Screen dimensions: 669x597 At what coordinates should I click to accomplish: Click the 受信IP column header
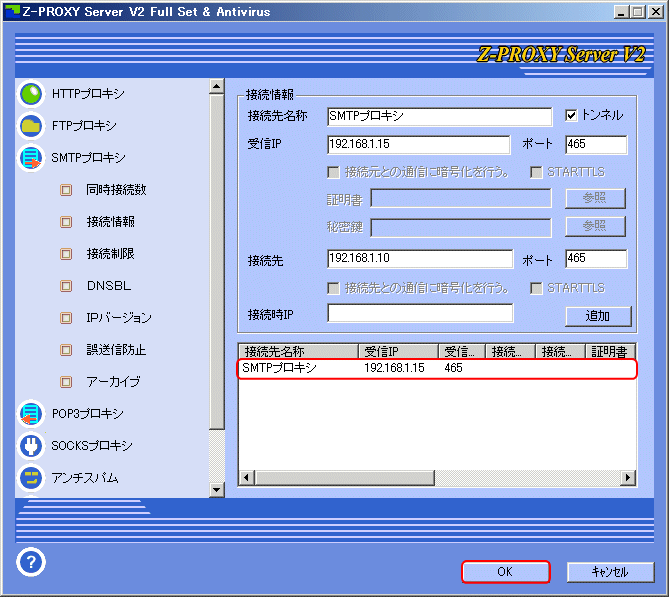pyautogui.click(x=398, y=351)
